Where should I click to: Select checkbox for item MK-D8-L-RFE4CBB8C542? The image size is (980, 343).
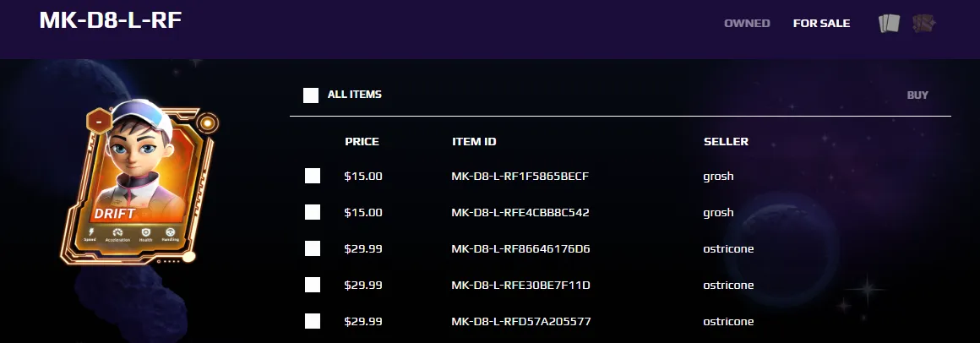tap(313, 212)
